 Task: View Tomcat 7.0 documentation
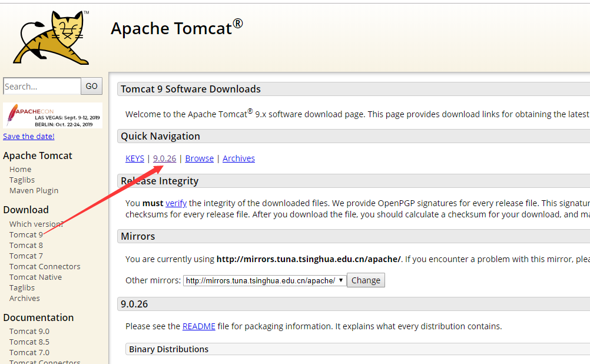pyautogui.click(x=29, y=352)
